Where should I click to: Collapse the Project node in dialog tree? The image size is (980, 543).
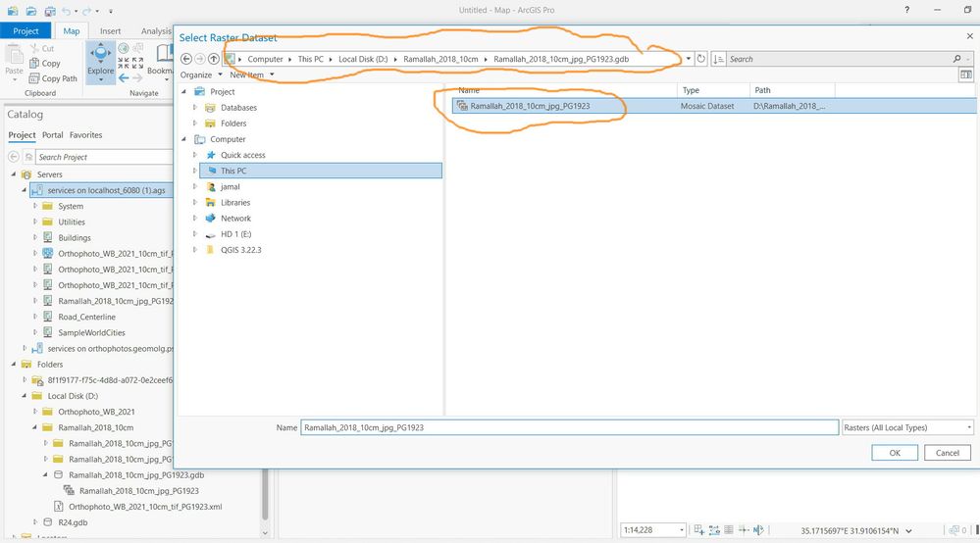[183, 92]
